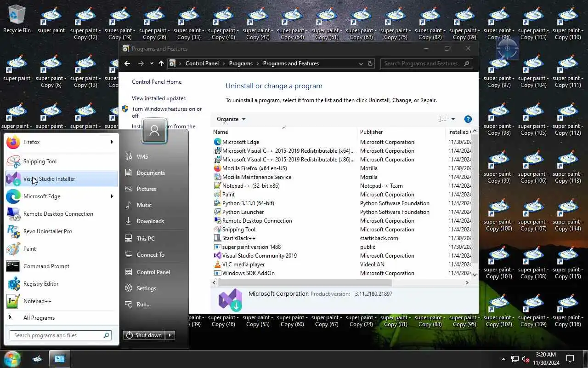Launch Registry Editor

[62, 284]
